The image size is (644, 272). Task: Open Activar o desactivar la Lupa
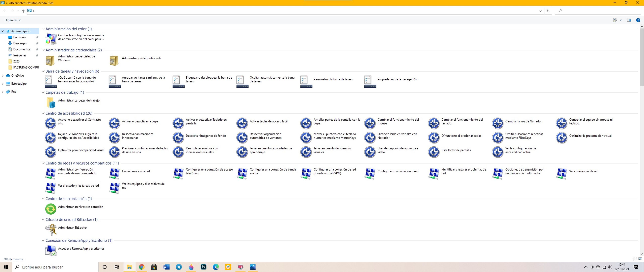[114, 123]
